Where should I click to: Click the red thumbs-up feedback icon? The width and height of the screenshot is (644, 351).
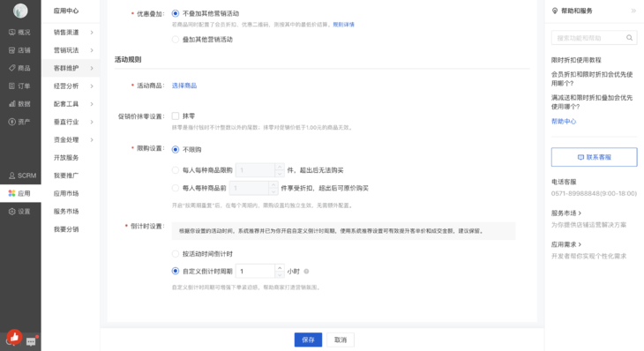[14, 337]
